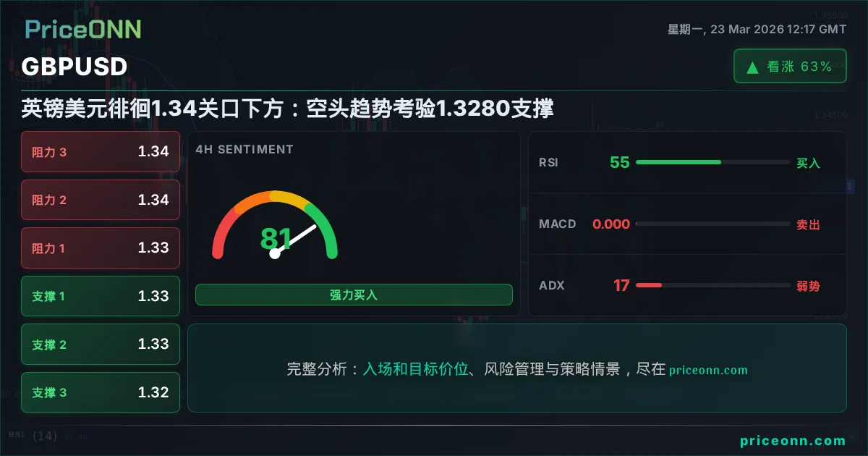Click the PriceONN logo
Viewport: 868px width, 456px height.
[83, 29]
